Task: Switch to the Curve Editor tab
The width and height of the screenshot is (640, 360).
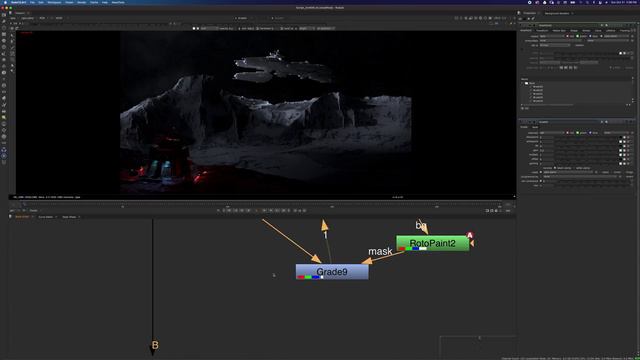Action: 46,217
